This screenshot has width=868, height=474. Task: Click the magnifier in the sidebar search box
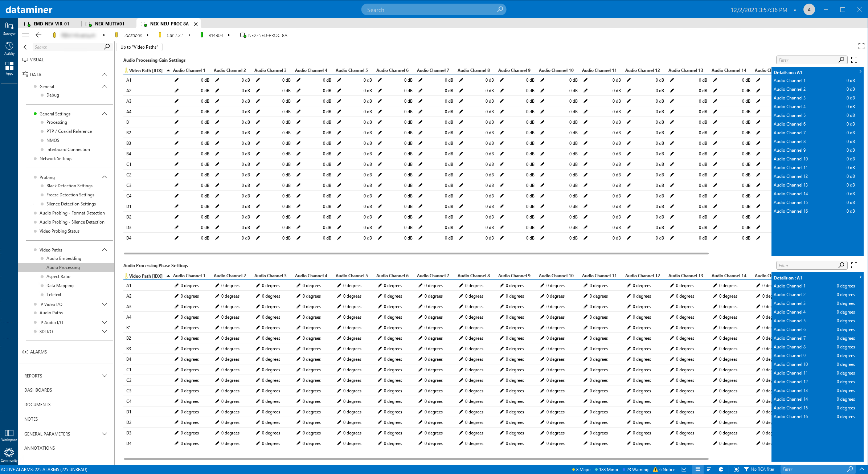tap(107, 46)
